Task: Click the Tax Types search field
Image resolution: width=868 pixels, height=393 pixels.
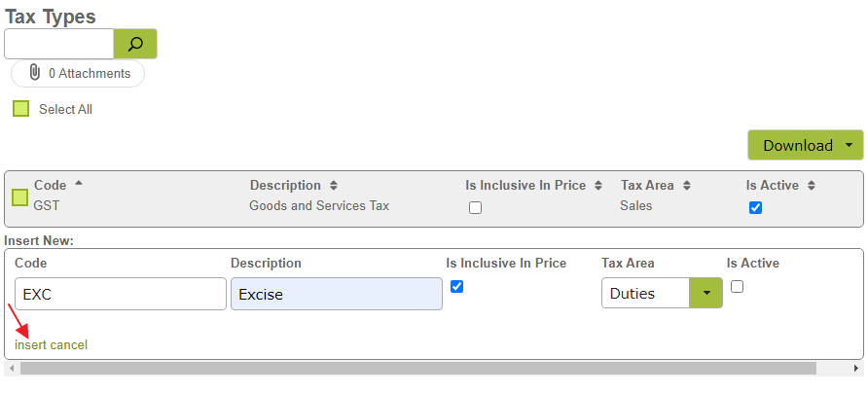Action: (x=59, y=44)
